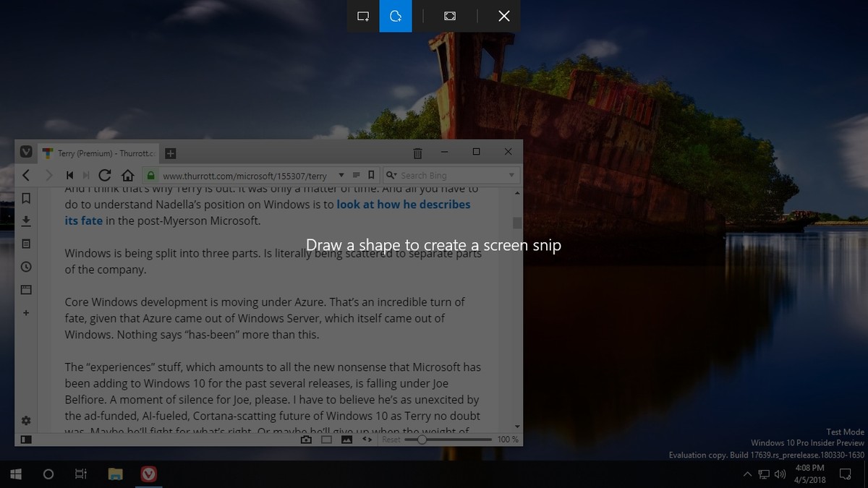The image size is (868, 488).
Task: Toggle tab tiling in status bar
Action: click(x=326, y=439)
